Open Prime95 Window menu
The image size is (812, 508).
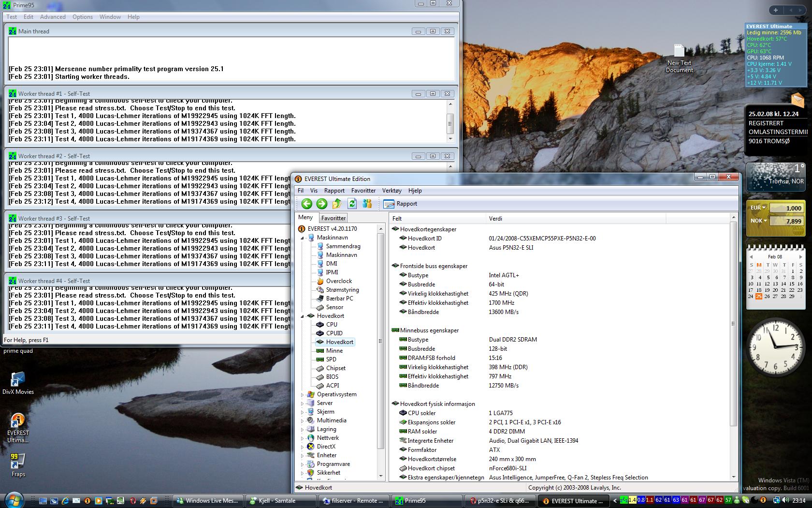110,17
